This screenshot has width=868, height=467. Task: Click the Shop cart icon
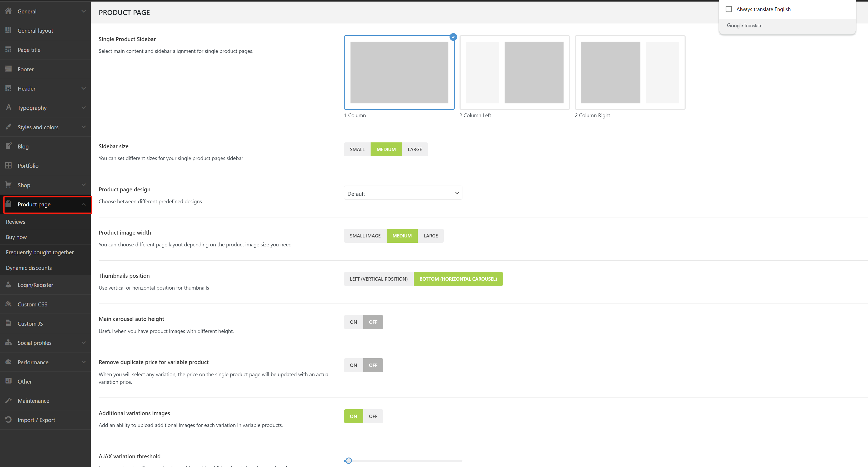click(8, 185)
